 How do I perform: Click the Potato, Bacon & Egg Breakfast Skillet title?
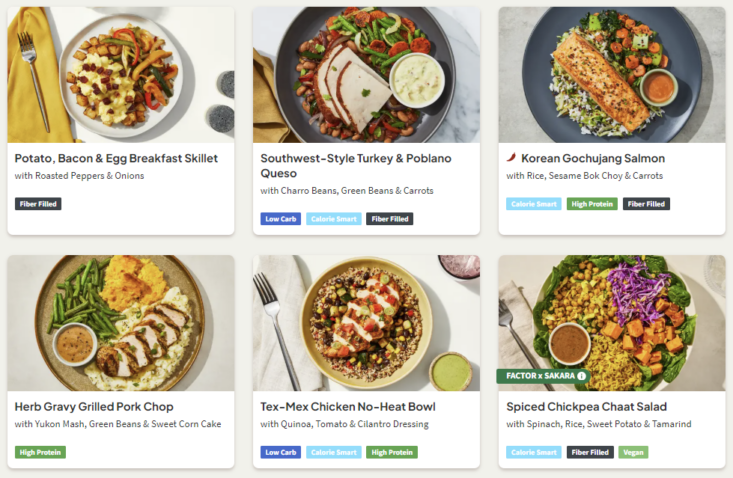(116, 158)
